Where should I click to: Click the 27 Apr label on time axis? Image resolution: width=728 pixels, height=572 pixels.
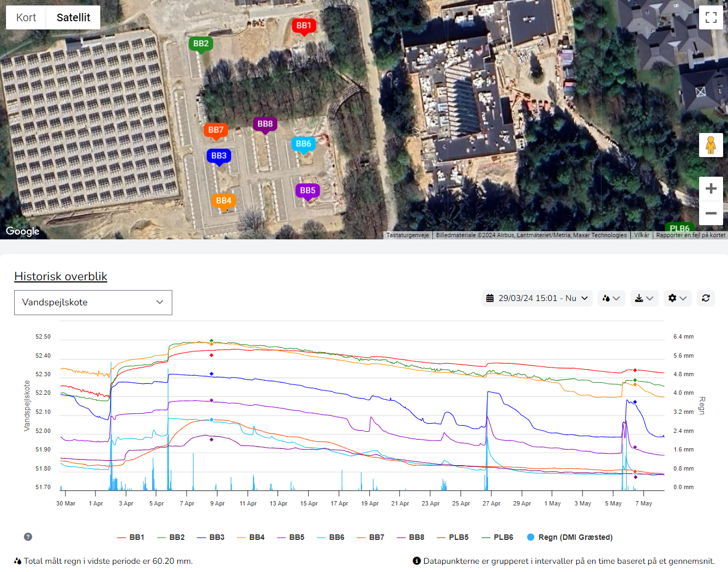[x=491, y=504]
